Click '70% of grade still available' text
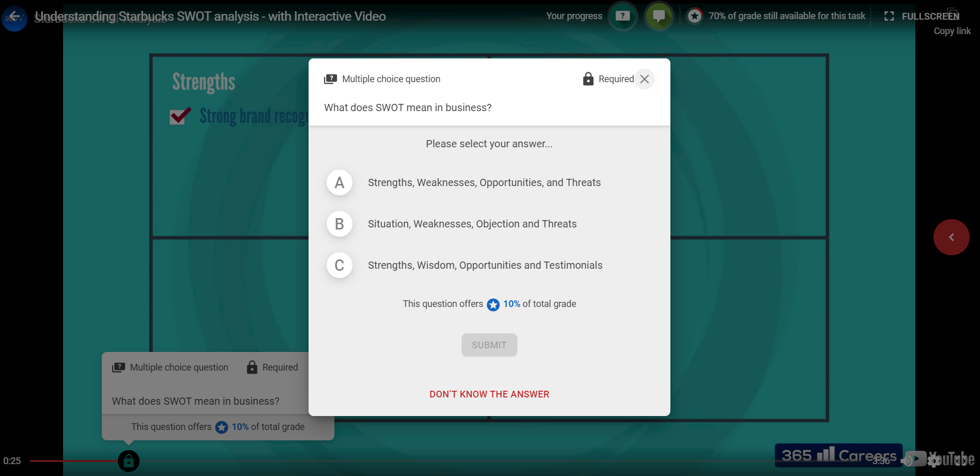 787,16
